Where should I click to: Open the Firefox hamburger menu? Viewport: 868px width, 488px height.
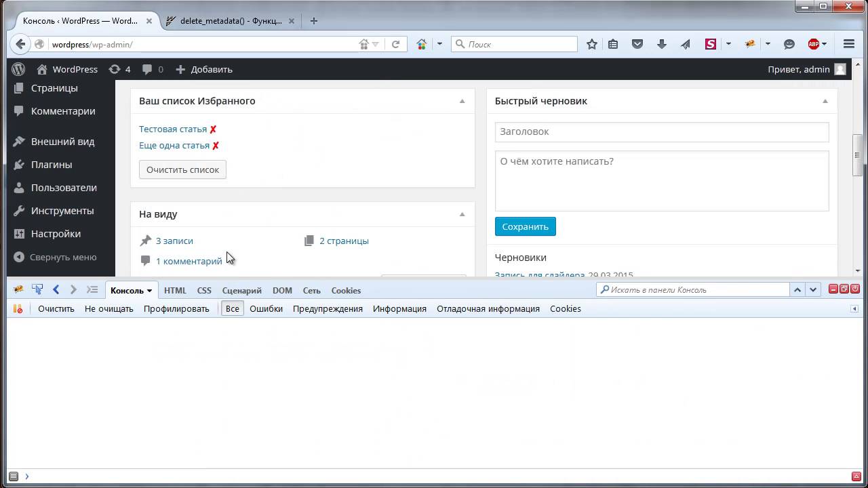849,44
